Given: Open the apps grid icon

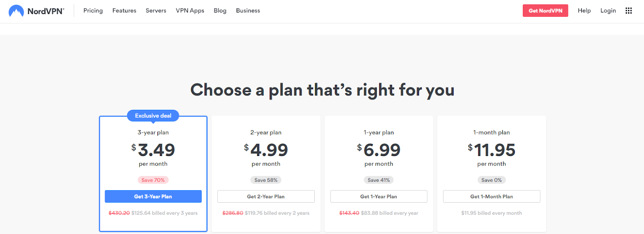Looking at the screenshot, I should click(629, 10).
